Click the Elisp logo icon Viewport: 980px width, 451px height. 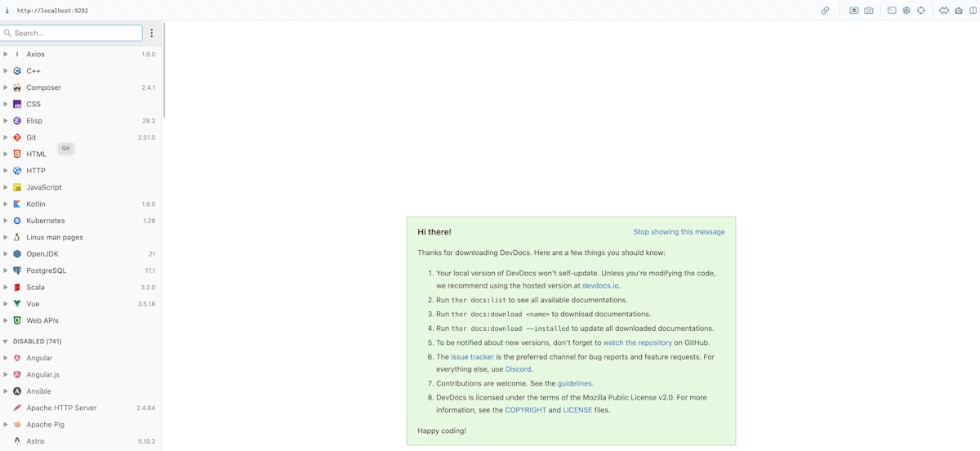coord(17,121)
